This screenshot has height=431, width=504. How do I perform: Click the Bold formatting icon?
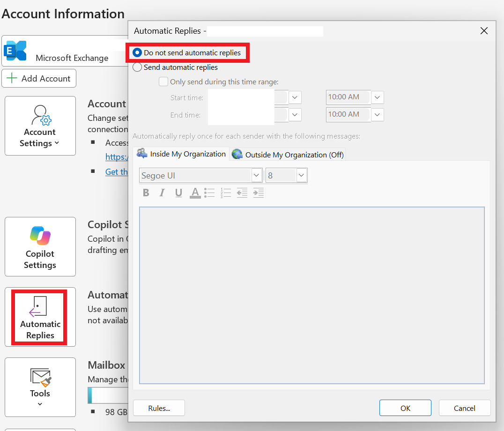pyautogui.click(x=146, y=193)
